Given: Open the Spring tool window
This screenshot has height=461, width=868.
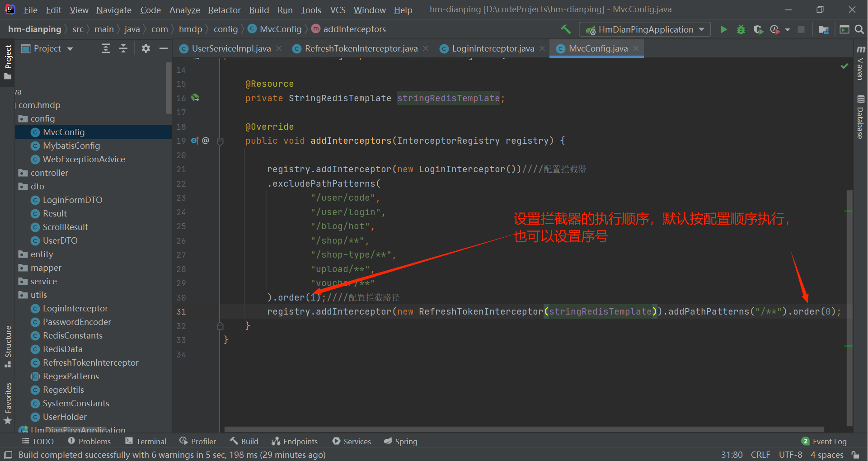Looking at the screenshot, I should click(x=401, y=442).
